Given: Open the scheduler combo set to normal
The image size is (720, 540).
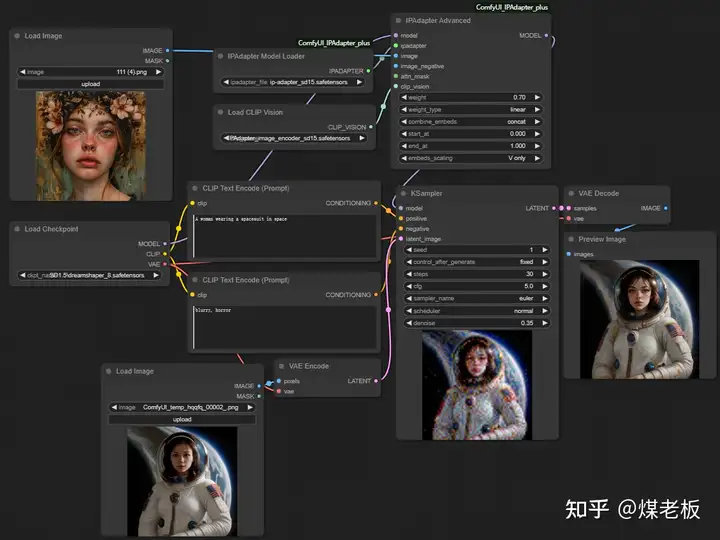Looking at the screenshot, I should click(477, 311).
